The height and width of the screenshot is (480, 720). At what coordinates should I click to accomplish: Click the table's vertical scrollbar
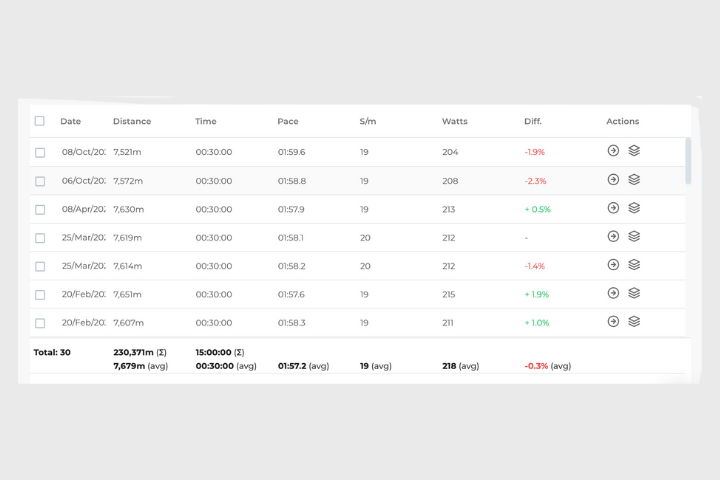(687, 160)
